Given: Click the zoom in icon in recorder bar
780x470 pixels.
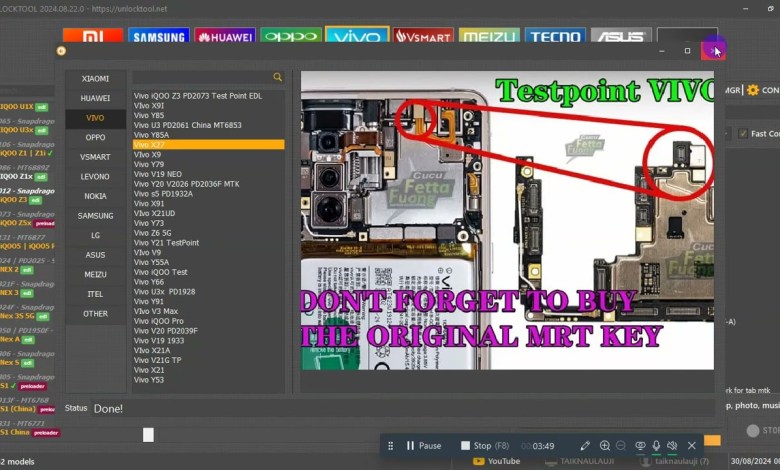Looking at the screenshot, I should (604, 446).
